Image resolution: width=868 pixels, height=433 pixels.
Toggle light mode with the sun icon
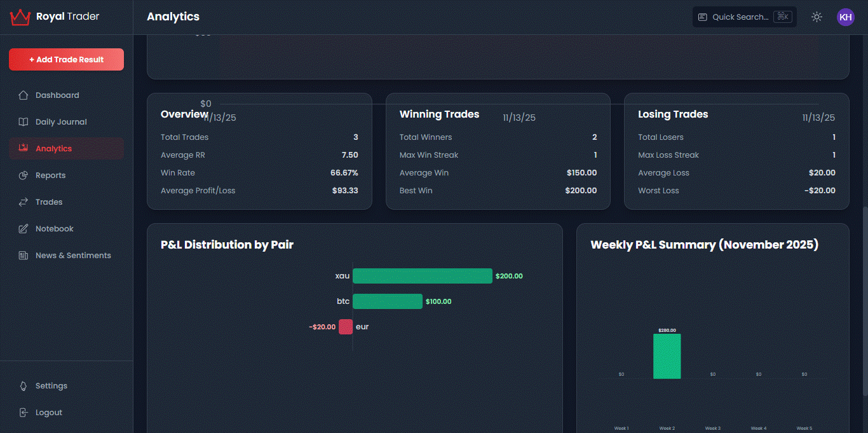pos(817,17)
